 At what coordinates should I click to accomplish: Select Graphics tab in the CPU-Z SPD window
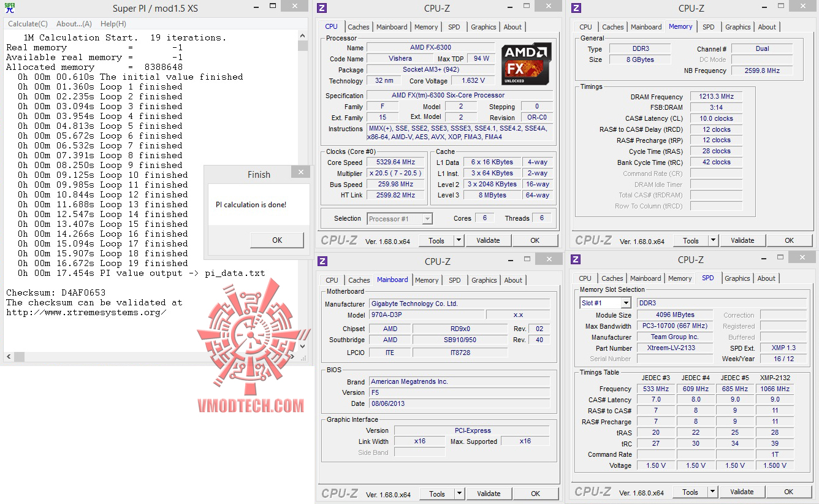737,278
